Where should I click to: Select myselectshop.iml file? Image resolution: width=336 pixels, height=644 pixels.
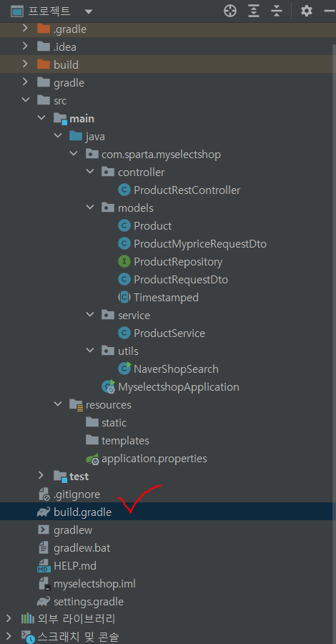pyautogui.click(x=94, y=584)
